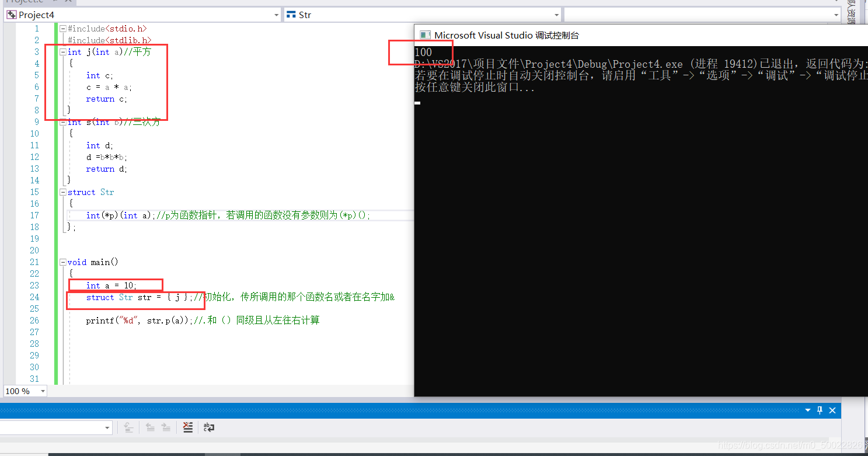
Task: Go to next message icon in output toolbar
Action: [166, 427]
